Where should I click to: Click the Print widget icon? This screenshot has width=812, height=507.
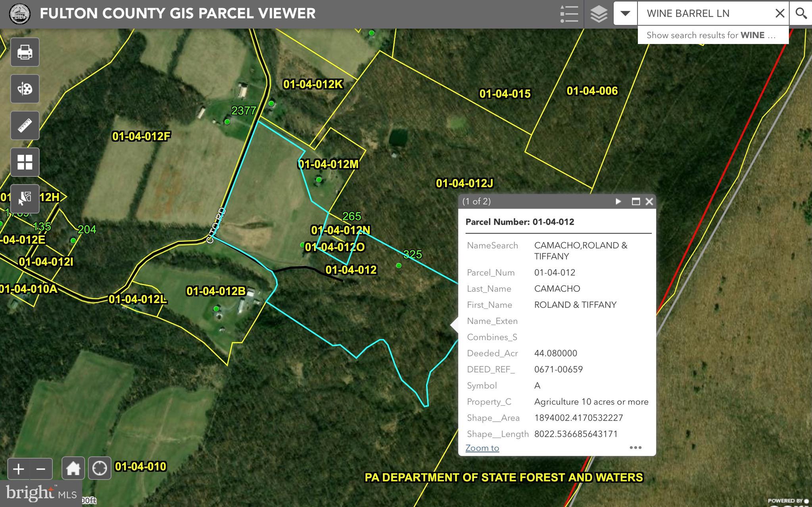click(25, 52)
